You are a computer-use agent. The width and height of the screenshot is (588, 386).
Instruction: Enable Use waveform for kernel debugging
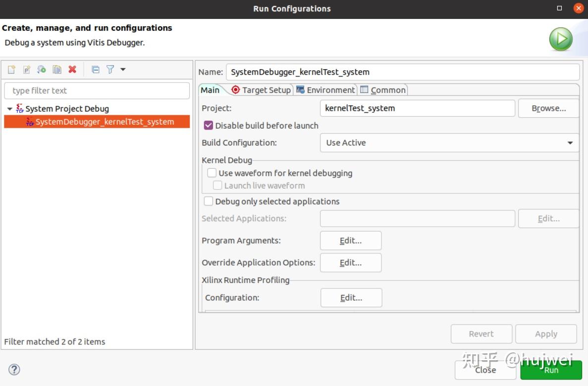(x=212, y=173)
